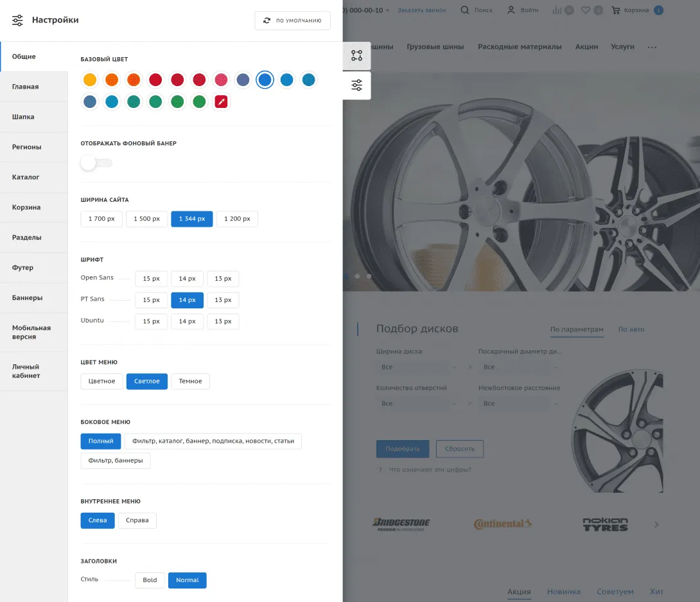700x602 pixels.
Task: Open the Межболтовое расстояние dropdown
Action: [521, 403]
